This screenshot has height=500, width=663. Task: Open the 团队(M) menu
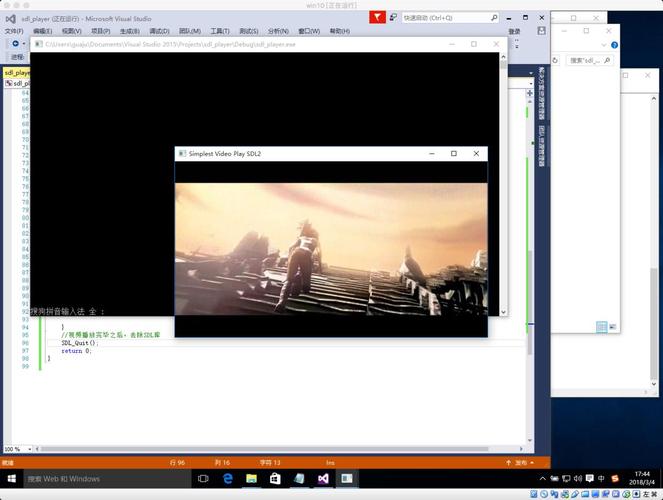point(189,31)
